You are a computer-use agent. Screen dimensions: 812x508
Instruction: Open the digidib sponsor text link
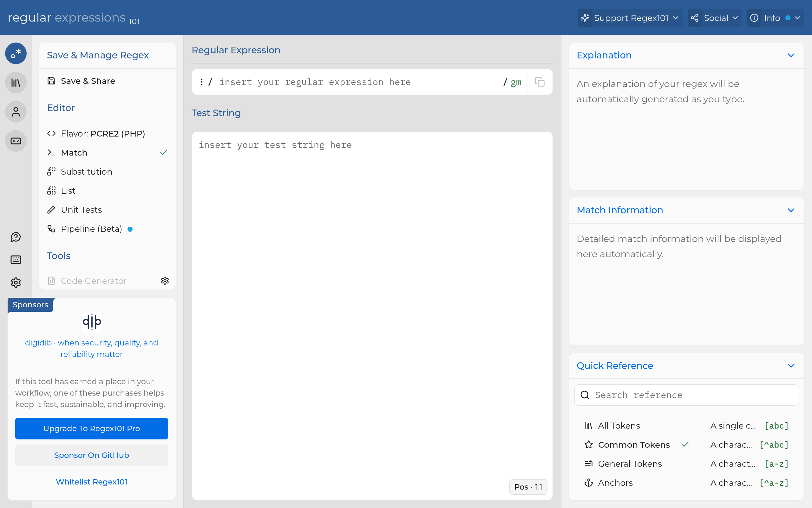pyautogui.click(x=92, y=348)
